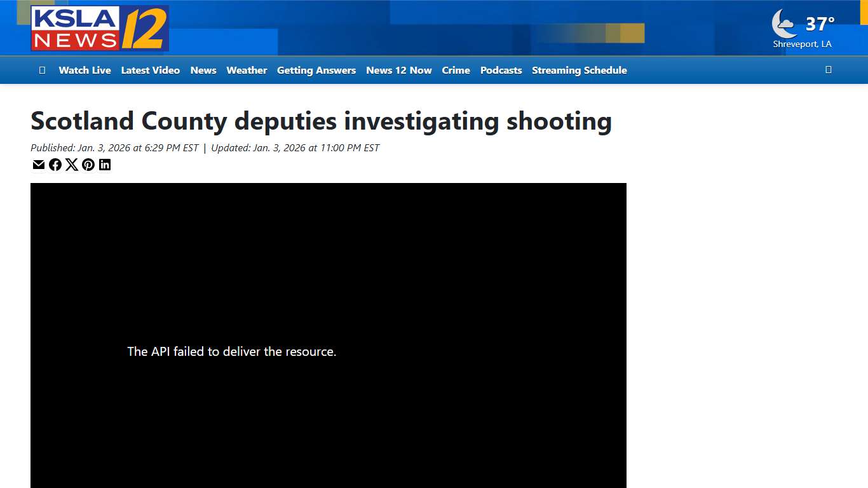Switch to the News section
This screenshot has width=868, height=488.
[203, 70]
